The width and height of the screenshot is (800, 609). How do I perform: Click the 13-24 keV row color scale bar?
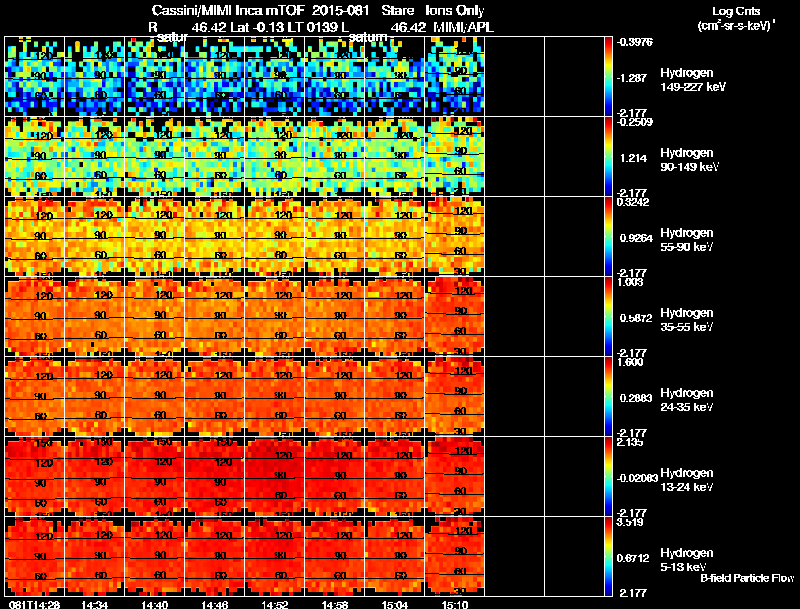tap(608, 477)
